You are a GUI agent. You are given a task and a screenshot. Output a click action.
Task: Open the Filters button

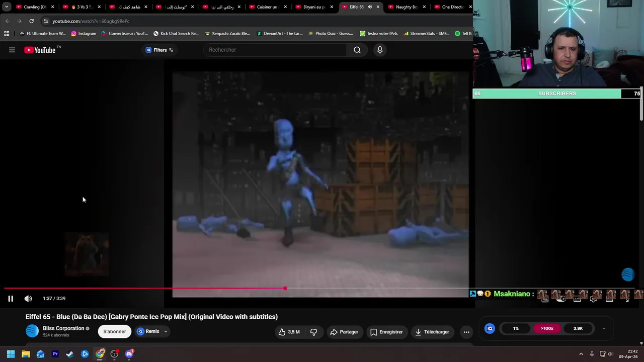pos(159,50)
